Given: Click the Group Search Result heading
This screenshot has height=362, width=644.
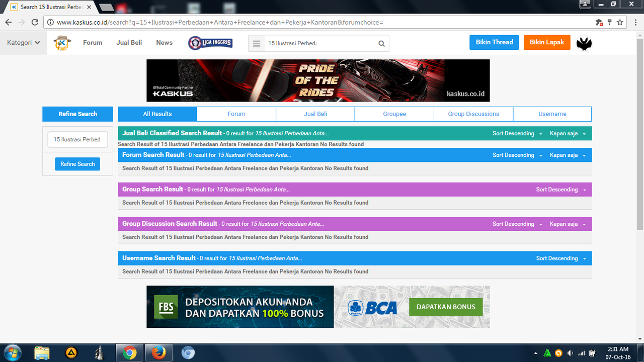Looking at the screenshot, I should point(152,190).
